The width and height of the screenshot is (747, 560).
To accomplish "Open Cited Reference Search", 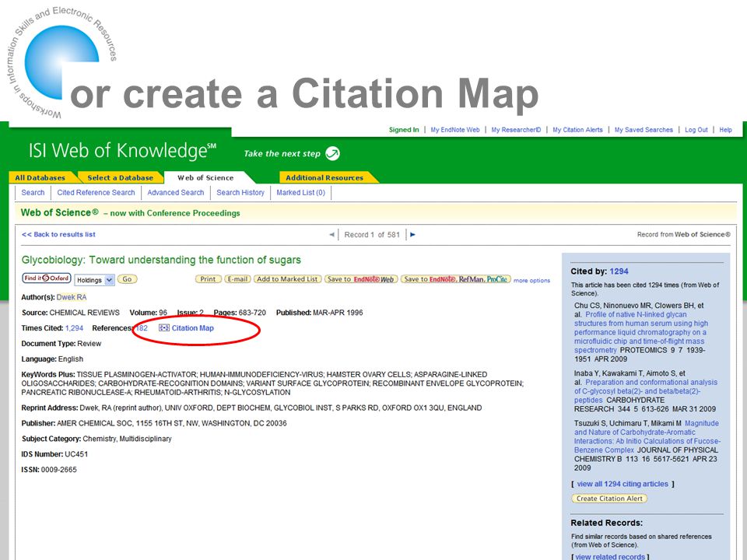I will pos(96,192).
